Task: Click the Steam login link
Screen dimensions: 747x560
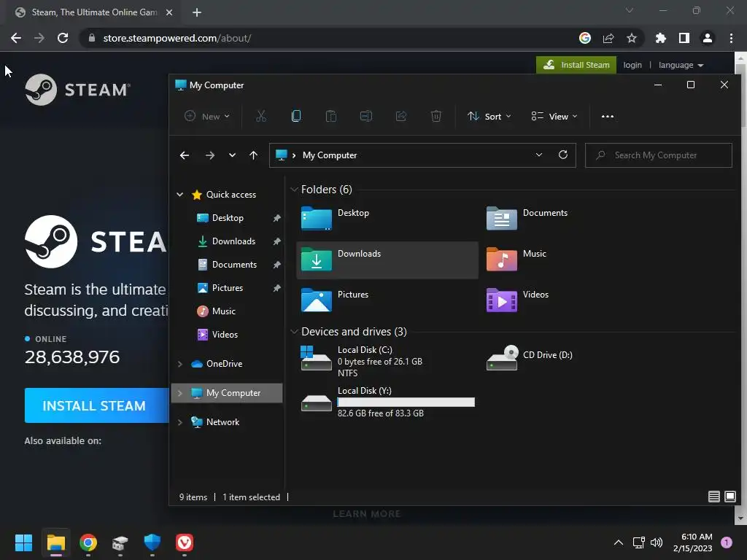Action: tap(632, 65)
